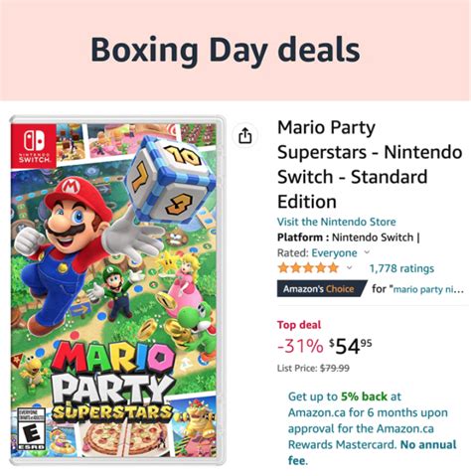Click the Rated Everyone link text
The height and width of the screenshot is (476, 471).
[x=334, y=253]
